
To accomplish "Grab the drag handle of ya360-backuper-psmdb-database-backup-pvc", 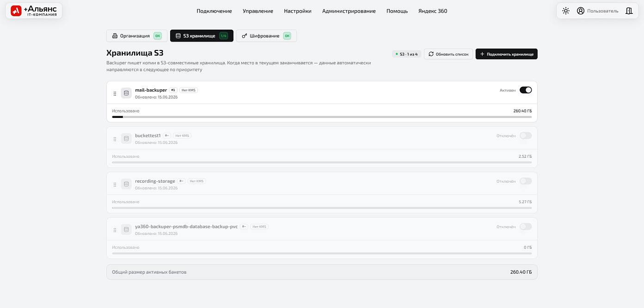I will click(115, 230).
